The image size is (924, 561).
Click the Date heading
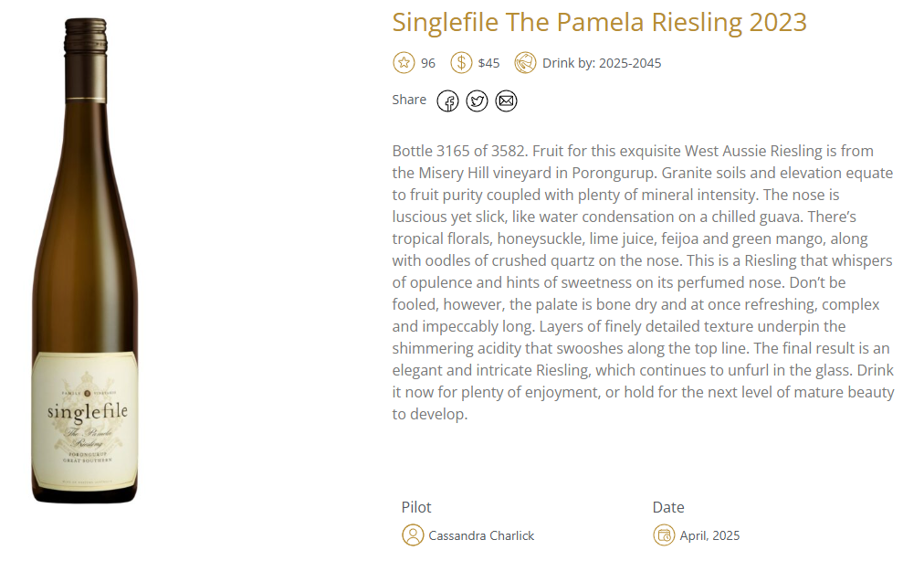click(668, 507)
